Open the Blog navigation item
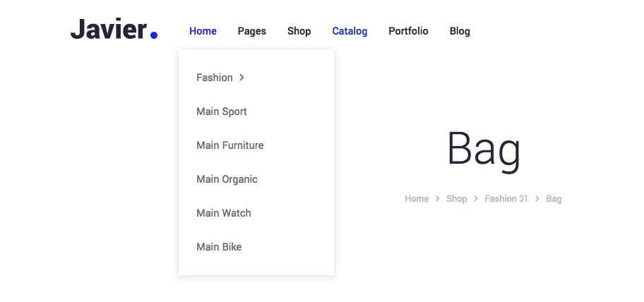The height and width of the screenshot is (302, 644). pos(460,31)
